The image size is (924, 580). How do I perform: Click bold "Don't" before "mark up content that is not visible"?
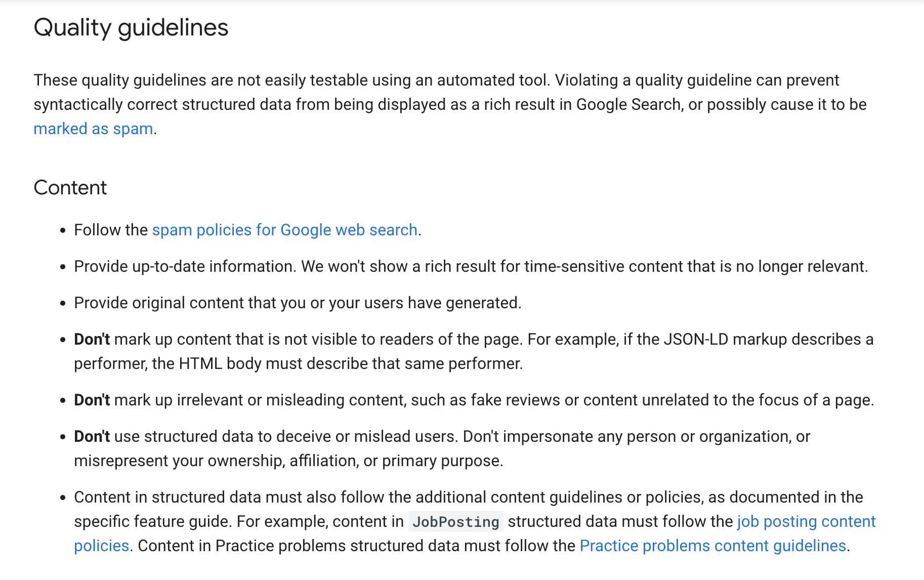[92, 339]
